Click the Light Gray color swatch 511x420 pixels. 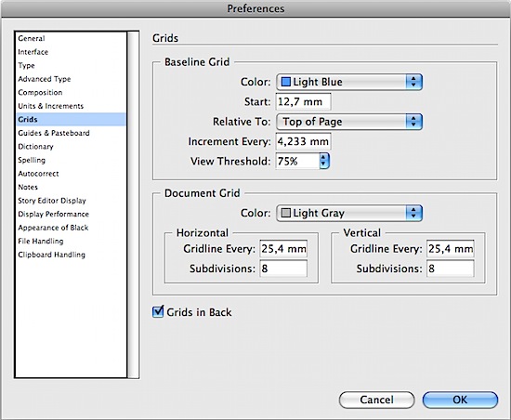[x=285, y=213]
